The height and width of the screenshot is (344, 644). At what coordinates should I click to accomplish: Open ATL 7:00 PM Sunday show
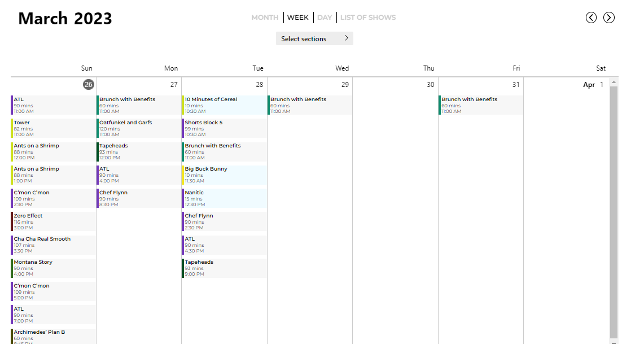[54, 315]
